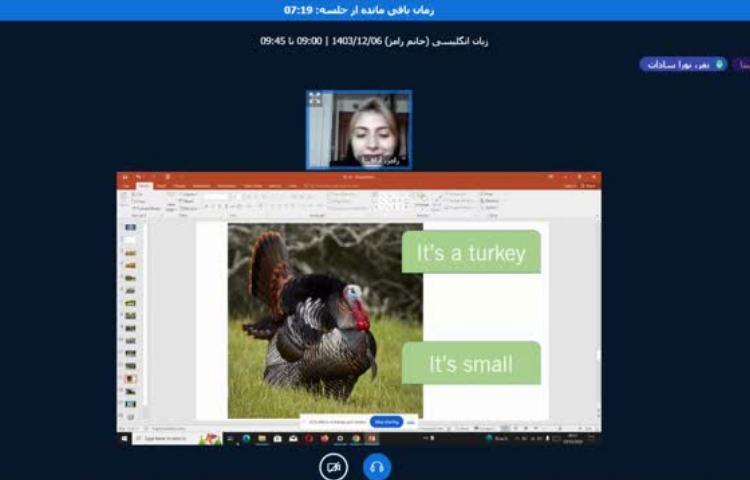750x480 pixels.
Task: Click the Paste button in ribbon
Action: [124, 201]
